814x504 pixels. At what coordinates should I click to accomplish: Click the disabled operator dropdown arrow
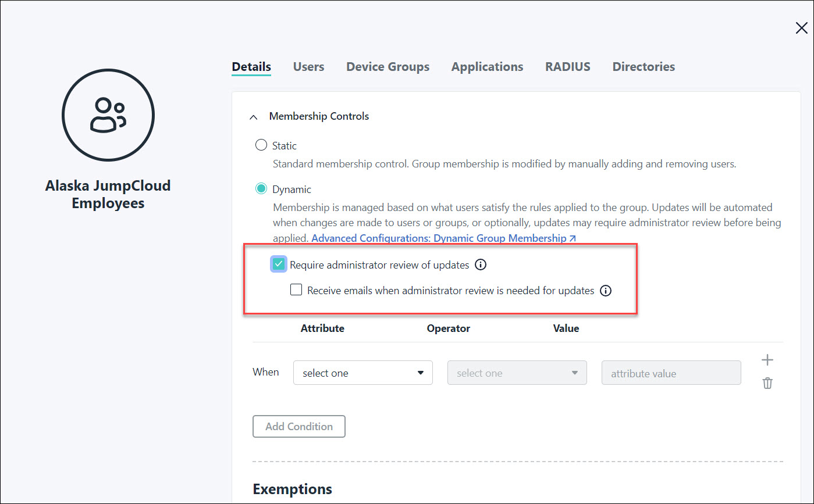tap(575, 373)
